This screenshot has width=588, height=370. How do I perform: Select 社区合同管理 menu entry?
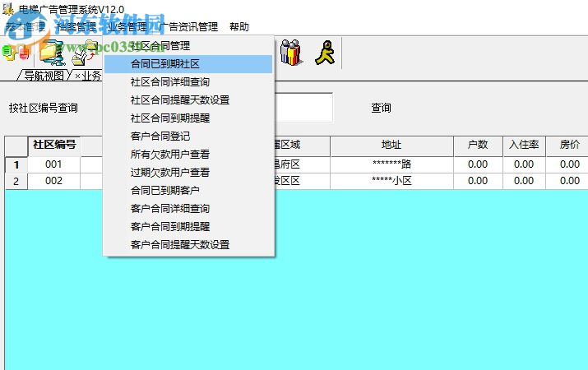(188, 46)
